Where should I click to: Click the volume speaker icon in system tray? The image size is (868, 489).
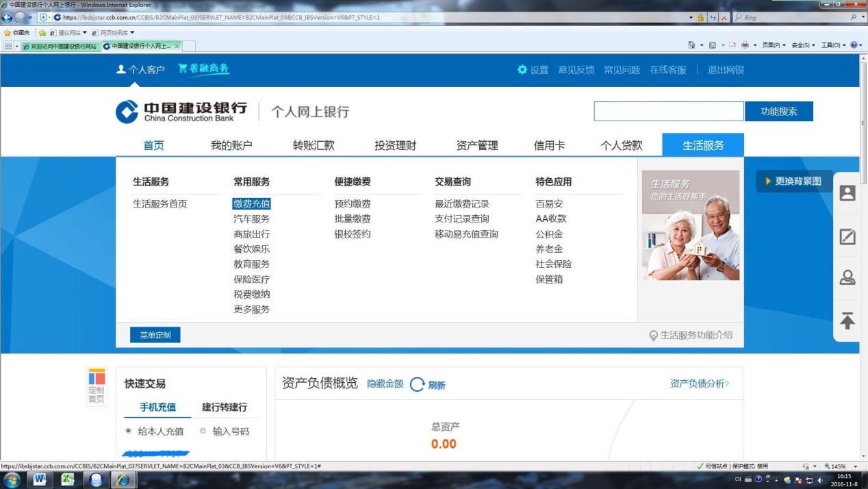[820, 480]
